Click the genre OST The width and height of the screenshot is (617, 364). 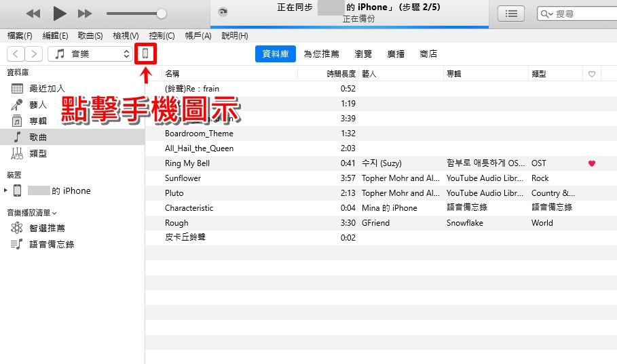(x=539, y=163)
